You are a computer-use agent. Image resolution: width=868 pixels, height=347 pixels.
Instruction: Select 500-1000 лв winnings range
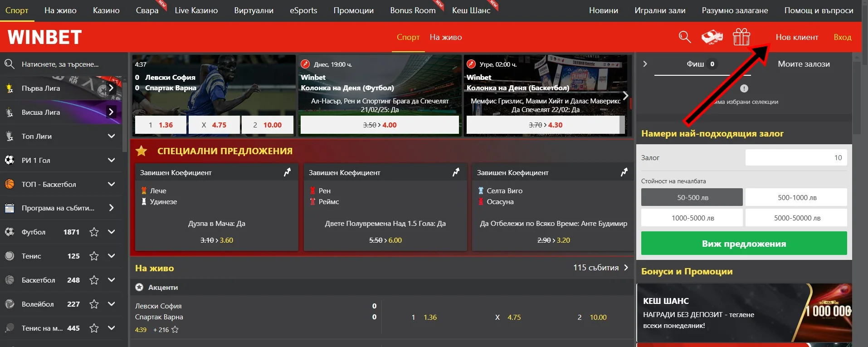point(796,197)
